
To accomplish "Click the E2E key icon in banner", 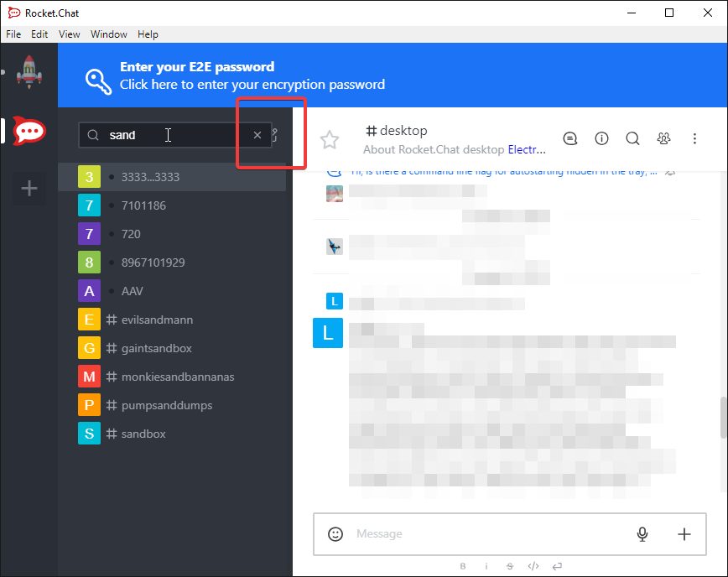I will click(x=98, y=81).
